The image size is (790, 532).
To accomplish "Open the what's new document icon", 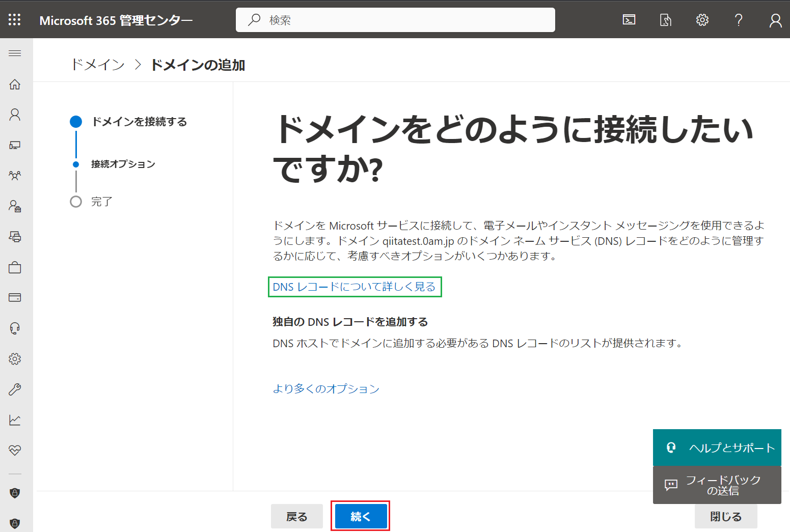I will coord(666,20).
